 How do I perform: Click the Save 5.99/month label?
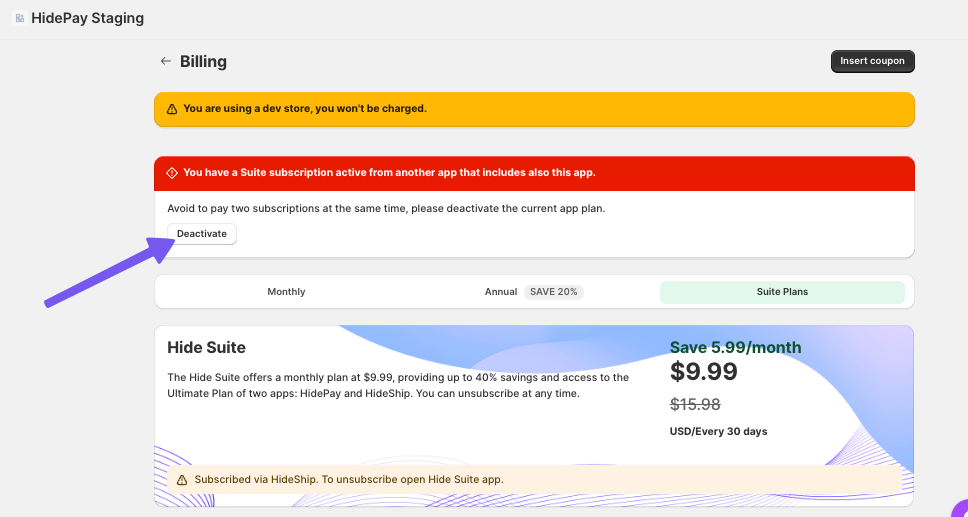click(x=735, y=348)
